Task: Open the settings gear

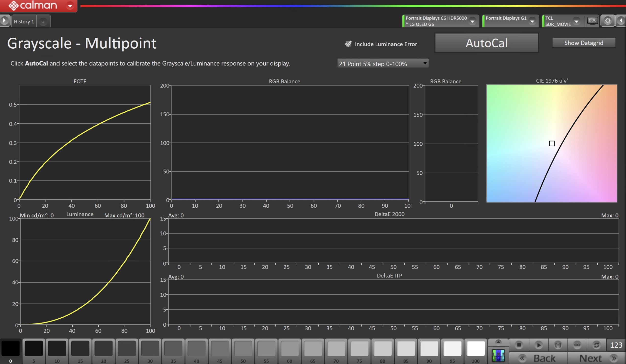Action: point(607,21)
